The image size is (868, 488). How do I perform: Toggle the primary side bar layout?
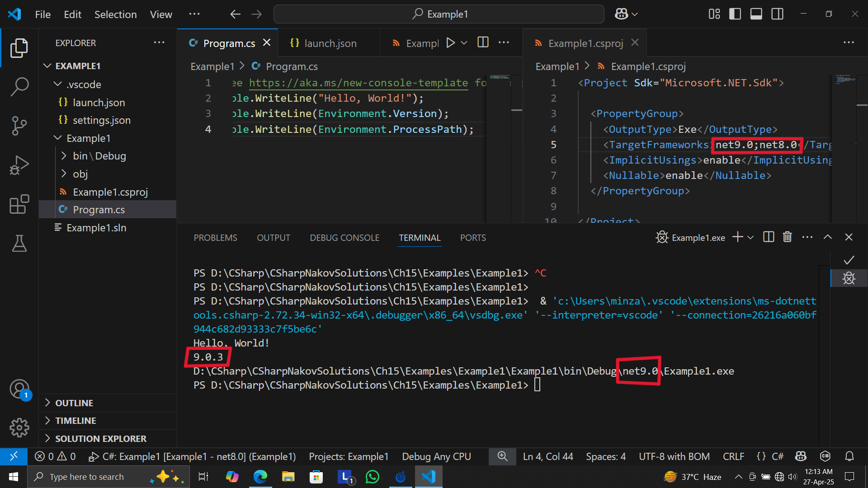[x=735, y=14]
